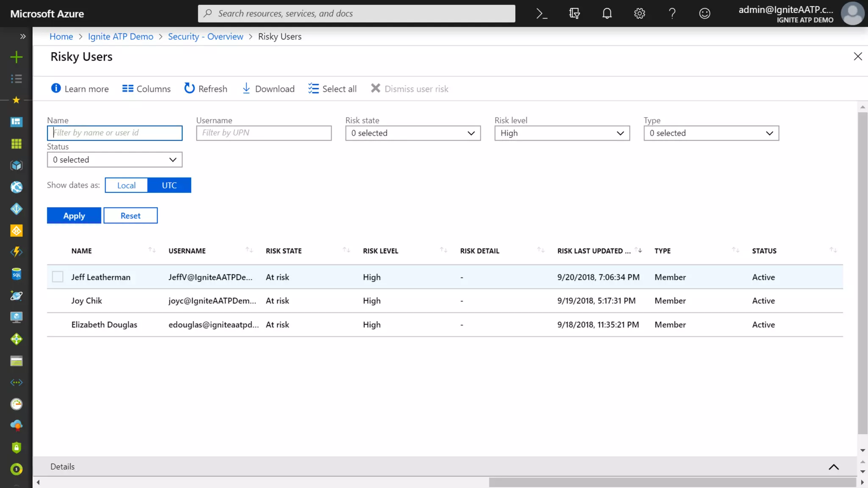Screen dimensions: 868x488
Task: Click the notifications bell icon
Action: tap(607, 14)
